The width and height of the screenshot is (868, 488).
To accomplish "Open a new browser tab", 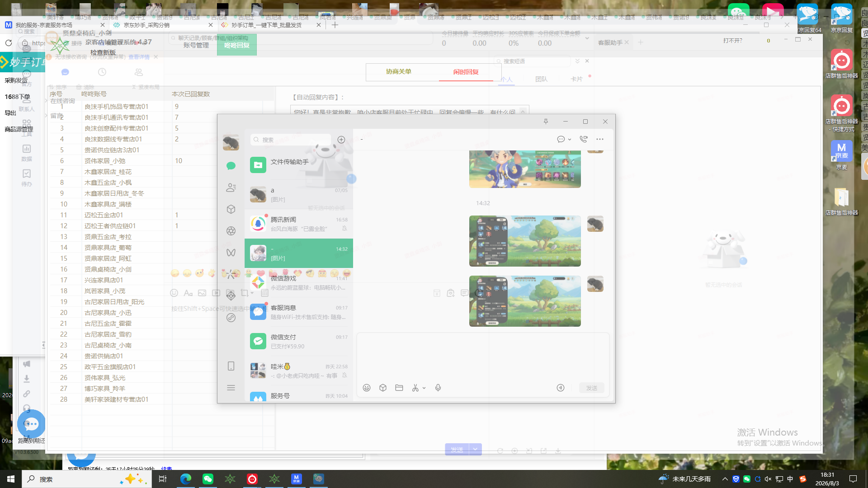I will [335, 25].
